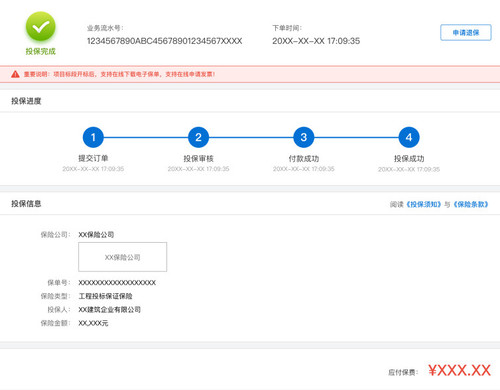Click the XX保险公司 company name text value
The width and height of the screenshot is (500, 390).
(x=96, y=235)
